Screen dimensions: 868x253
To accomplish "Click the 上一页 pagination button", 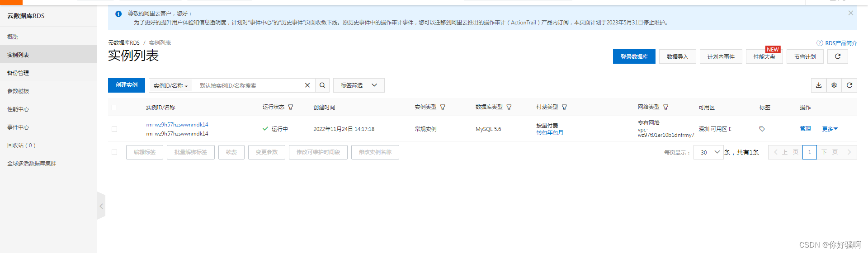I will (x=786, y=152).
